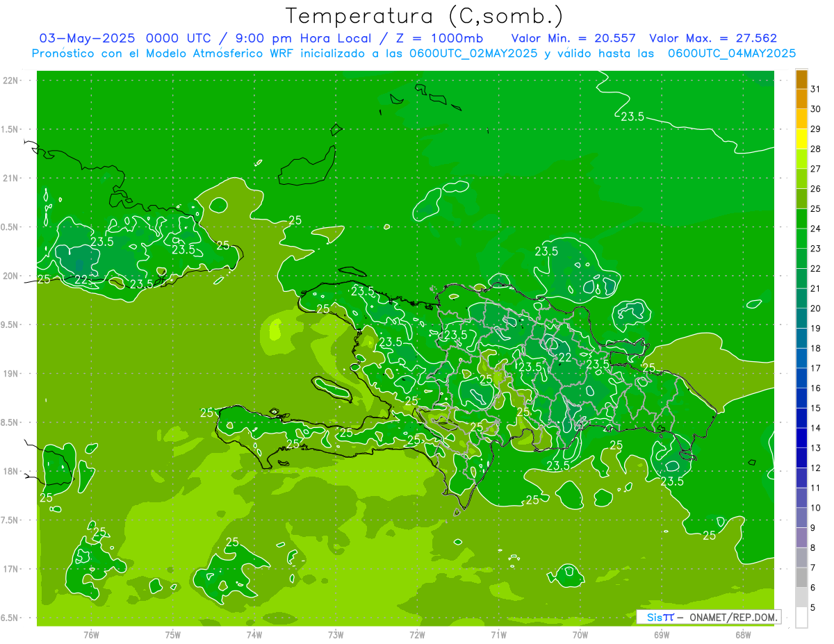Screen dimensions: 834x644
Task: Click value "15" on the color scale
Action: [x=815, y=408]
